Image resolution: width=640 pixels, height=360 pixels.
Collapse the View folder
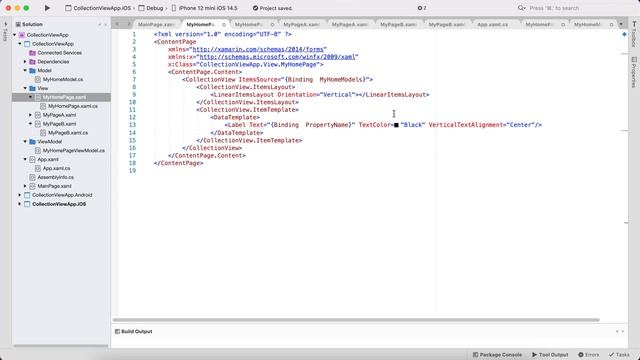(25, 88)
